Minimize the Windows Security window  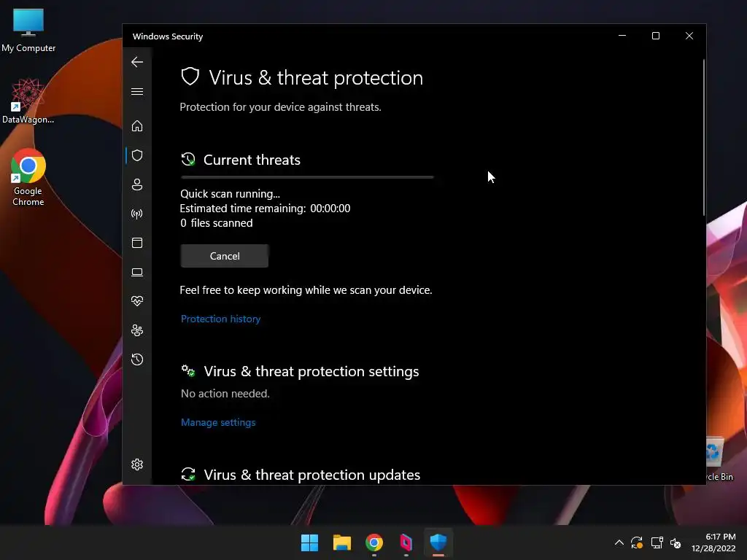click(x=622, y=36)
